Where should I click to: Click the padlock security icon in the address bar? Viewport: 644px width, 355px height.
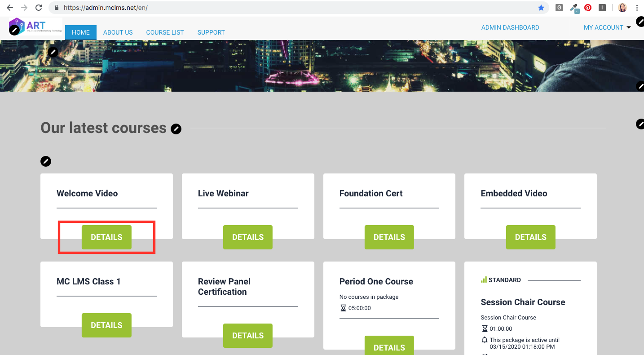(56, 7)
